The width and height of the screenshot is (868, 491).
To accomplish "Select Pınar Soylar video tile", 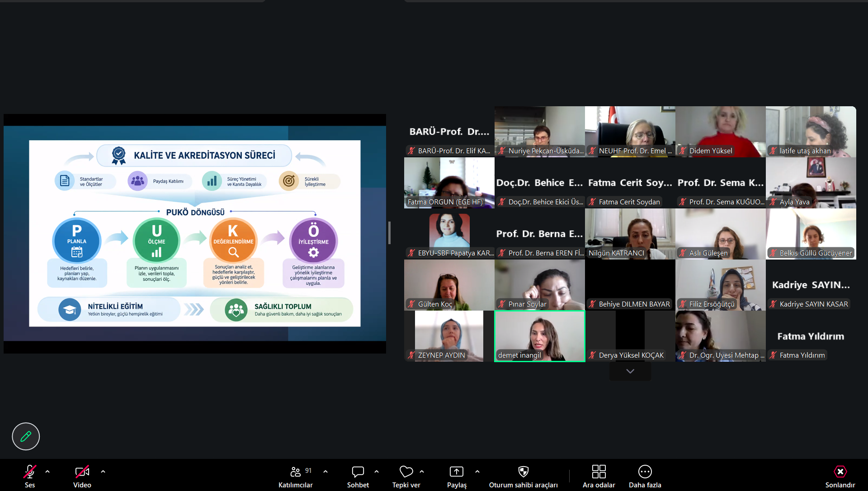I will point(540,285).
